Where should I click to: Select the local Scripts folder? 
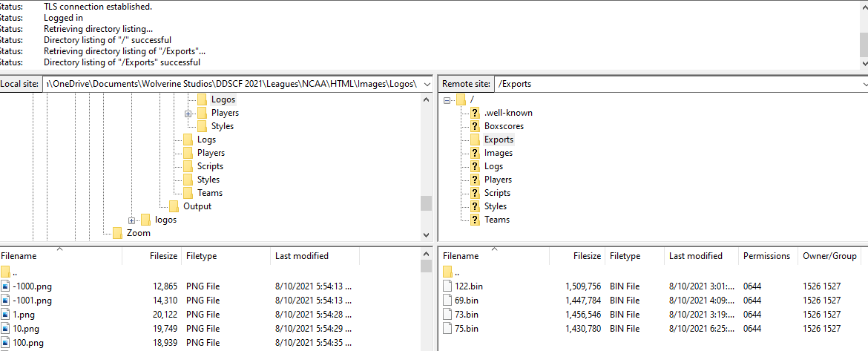[x=210, y=166]
